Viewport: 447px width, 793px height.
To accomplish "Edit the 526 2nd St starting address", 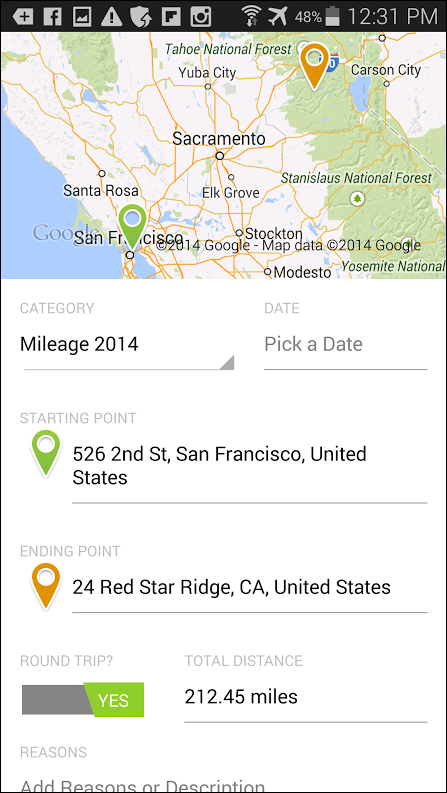I will [x=250, y=466].
